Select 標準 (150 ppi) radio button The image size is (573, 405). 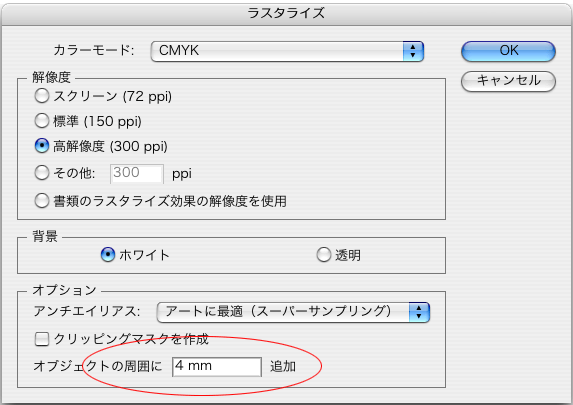point(42,121)
